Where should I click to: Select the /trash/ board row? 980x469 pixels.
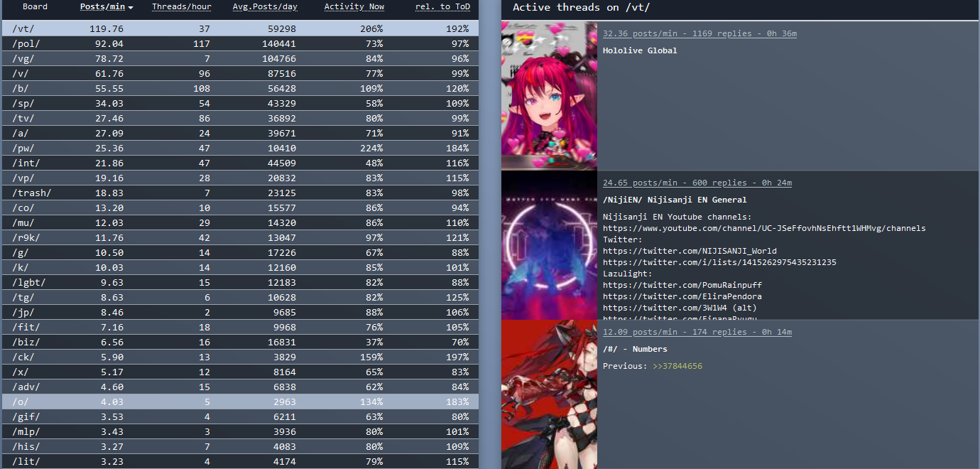[x=239, y=193]
